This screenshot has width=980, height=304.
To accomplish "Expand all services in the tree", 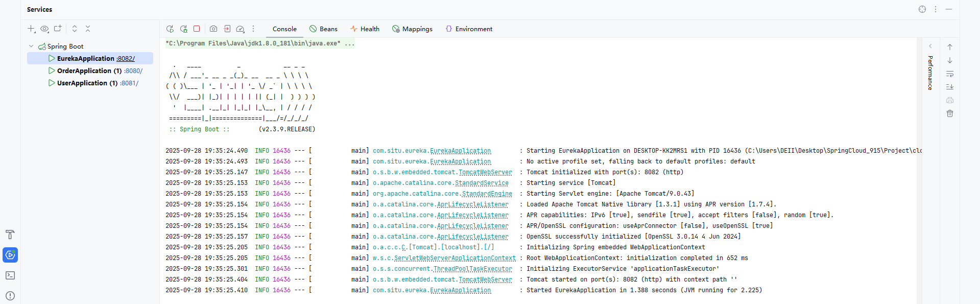I will [75, 29].
